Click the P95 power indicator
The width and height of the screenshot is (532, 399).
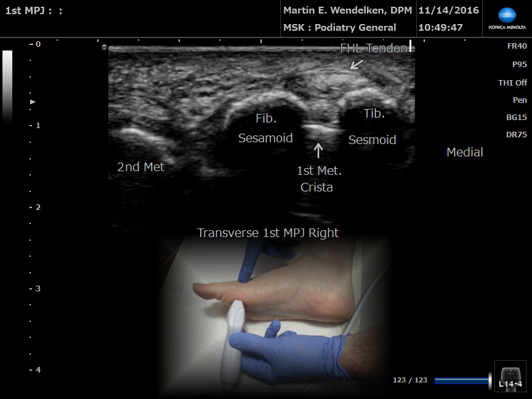(x=518, y=64)
